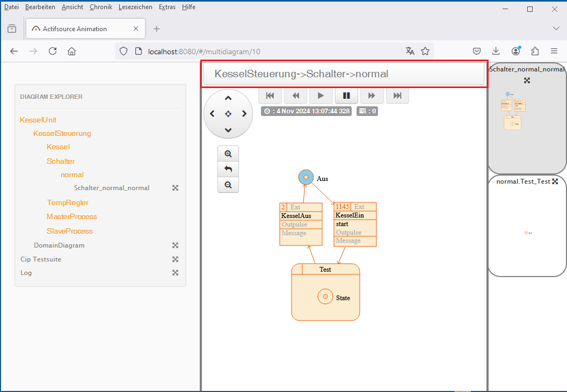Click the zoom in magnifier icon

point(228,154)
